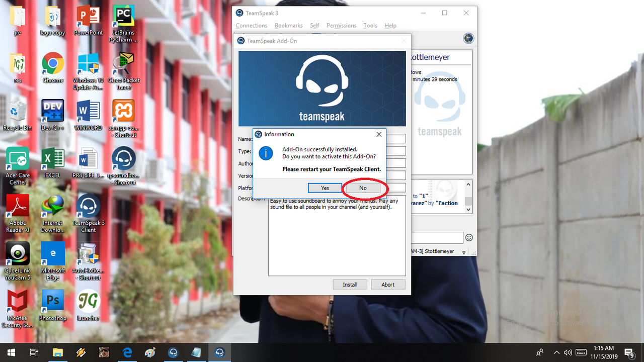Open the Windows Start menu
This screenshot has height=362, width=644.
[x=11, y=352]
